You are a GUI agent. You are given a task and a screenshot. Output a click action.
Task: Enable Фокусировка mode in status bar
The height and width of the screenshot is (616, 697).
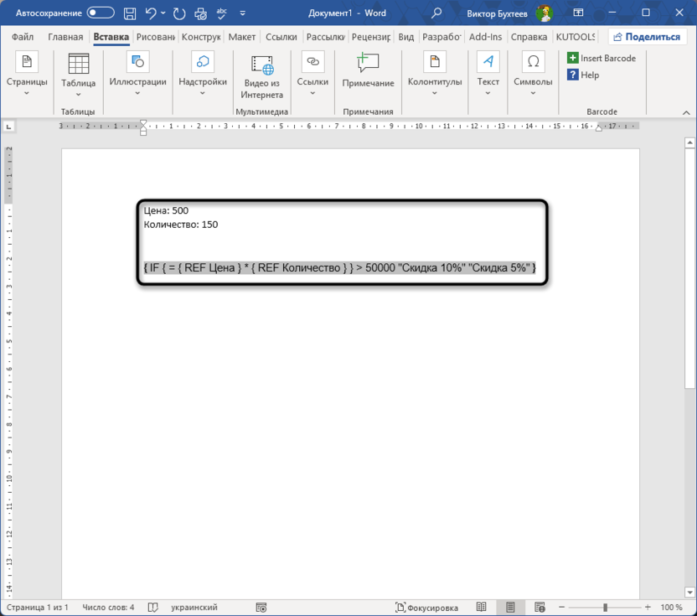(427, 607)
